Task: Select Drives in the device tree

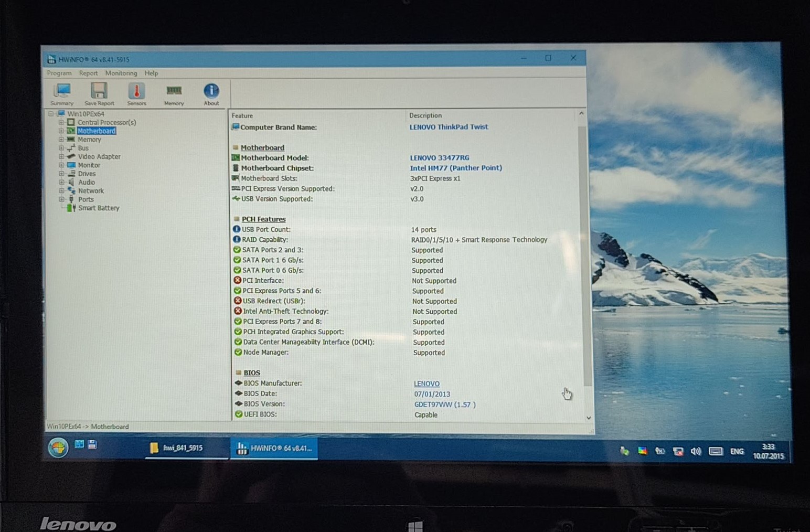Action: point(87,174)
